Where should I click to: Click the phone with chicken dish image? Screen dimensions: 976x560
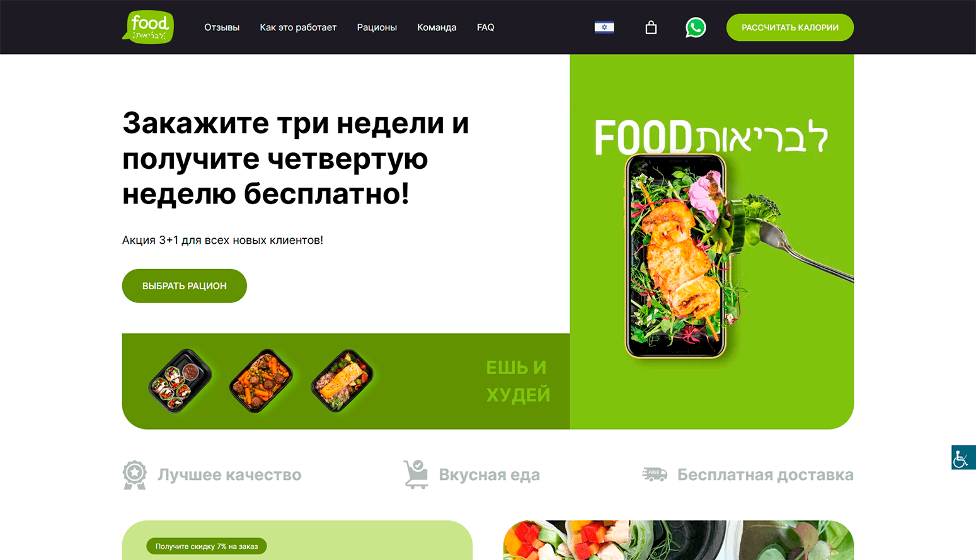[x=675, y=256]
